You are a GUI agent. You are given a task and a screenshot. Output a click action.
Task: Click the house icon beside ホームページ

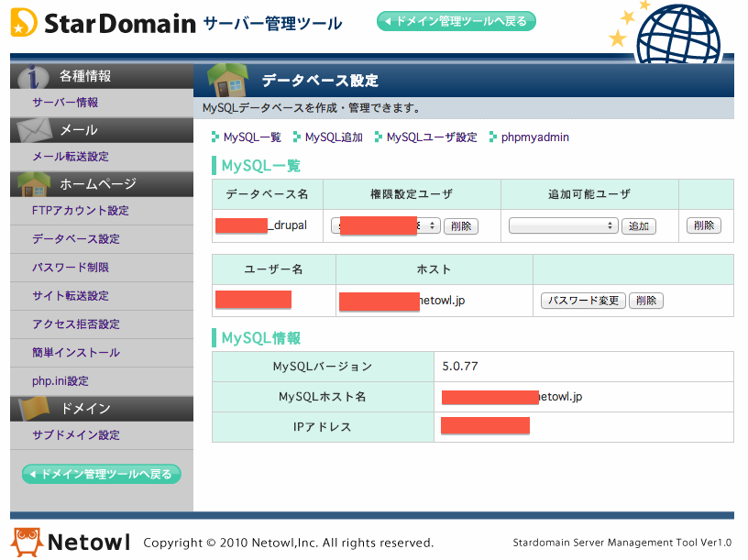[x=32, y=183]
